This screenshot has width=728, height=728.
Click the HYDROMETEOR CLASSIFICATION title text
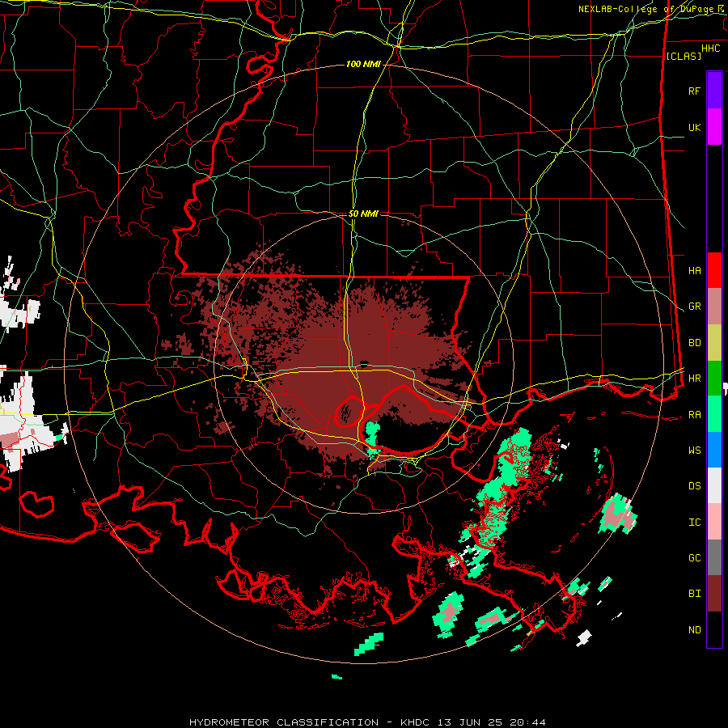tap(284, 722)
